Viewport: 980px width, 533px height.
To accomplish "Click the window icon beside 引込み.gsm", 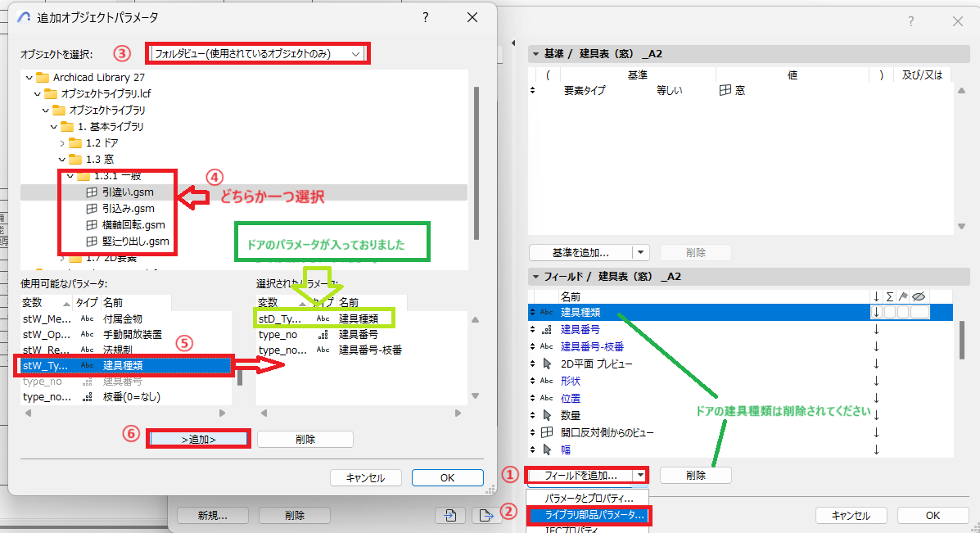I will tap(91, 209).
